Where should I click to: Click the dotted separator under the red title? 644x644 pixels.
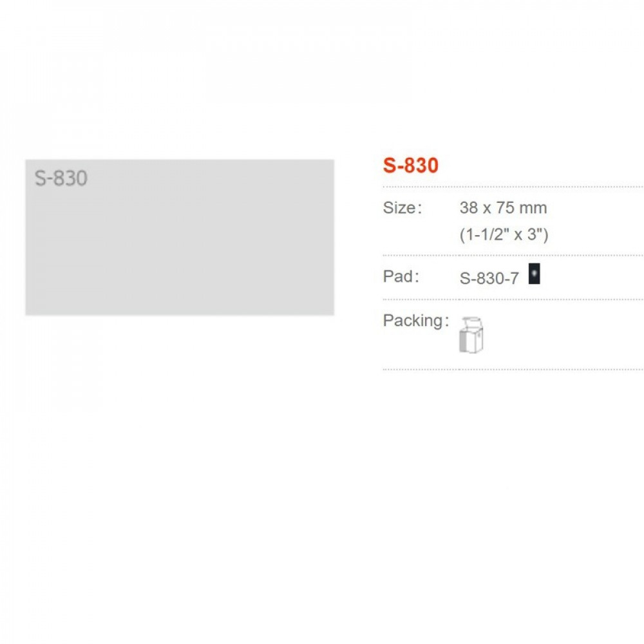click(513, 187)
